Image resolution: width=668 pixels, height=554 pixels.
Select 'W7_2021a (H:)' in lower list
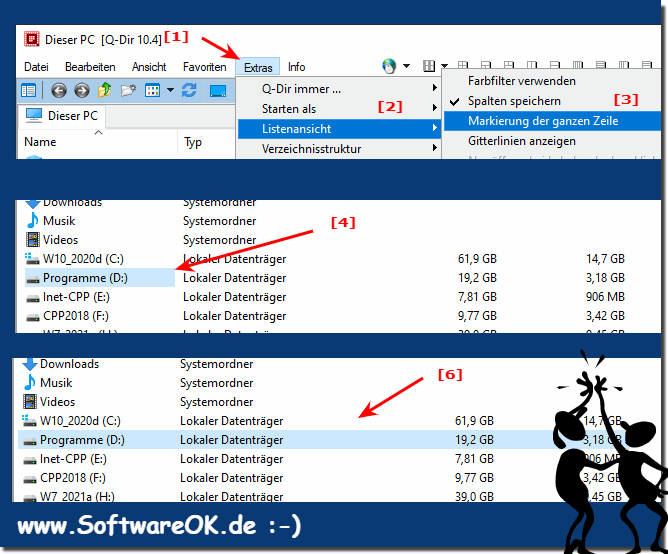[x=77, y=496]
